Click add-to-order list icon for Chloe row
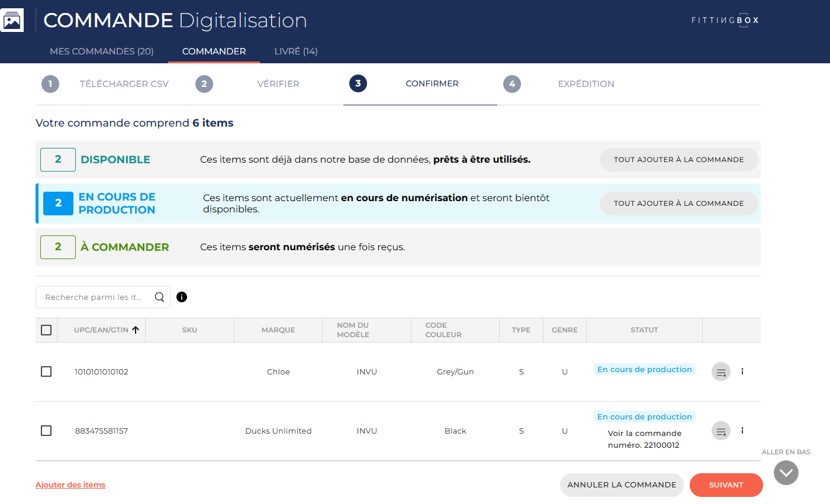Screen dimensions: 830x504 pyautogui.click(x=720, y=372)
